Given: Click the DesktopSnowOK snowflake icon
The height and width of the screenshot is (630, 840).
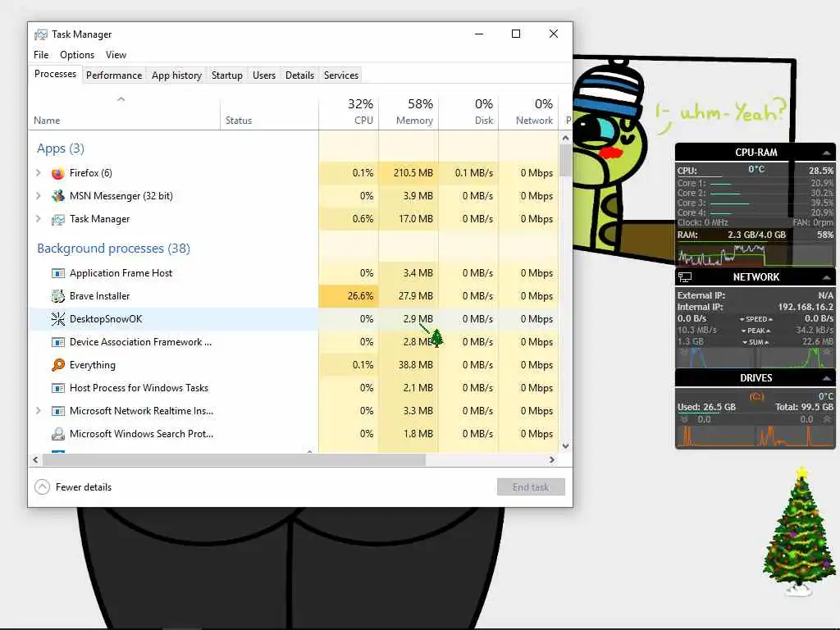Looking at the screenshot, I should pos(58,319).
